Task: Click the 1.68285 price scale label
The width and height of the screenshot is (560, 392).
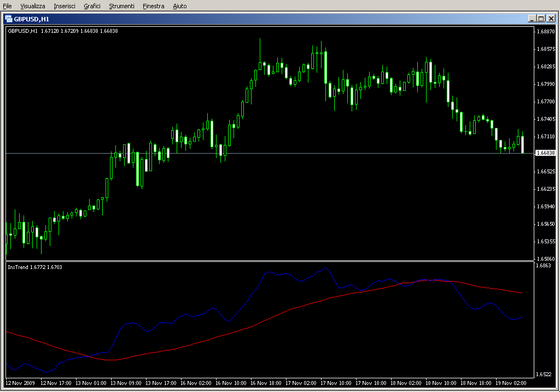Action: pos(546,66)
